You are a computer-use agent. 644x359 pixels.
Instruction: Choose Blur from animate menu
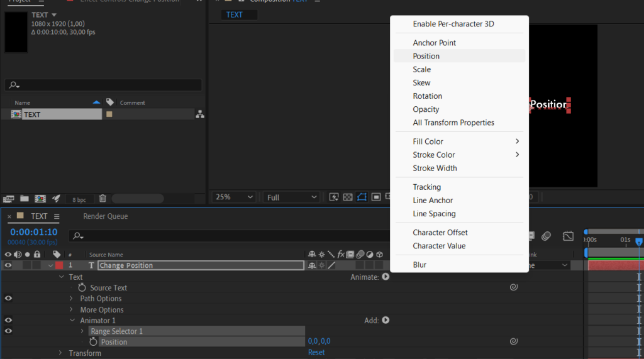[419, 265]
